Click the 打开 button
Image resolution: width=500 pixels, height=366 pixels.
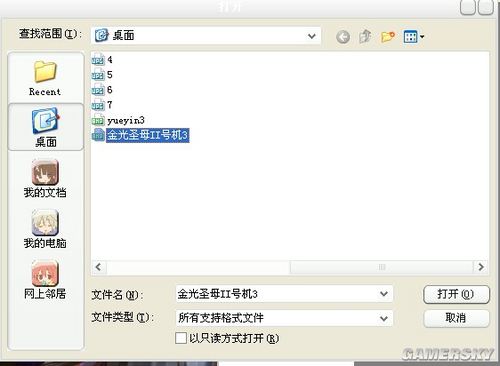click(x=456, y=294)
